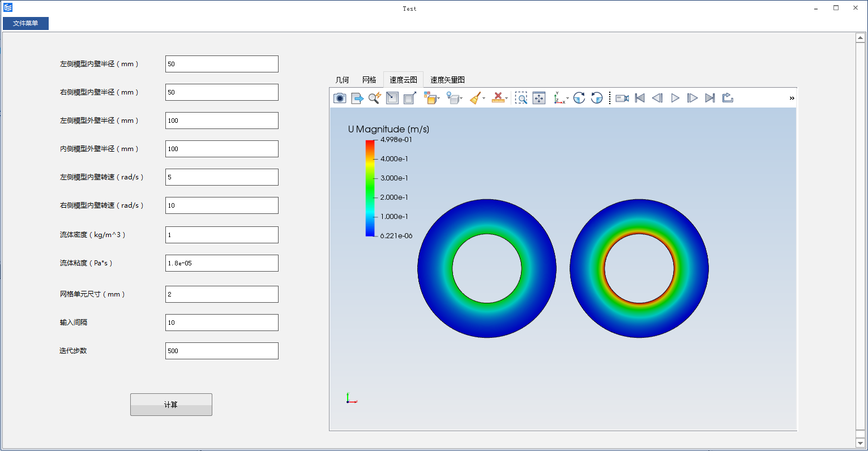This screenshot has height=451, width=868.
Task: Capture a screenshot with the camera icon
Action: coord(340,98)
